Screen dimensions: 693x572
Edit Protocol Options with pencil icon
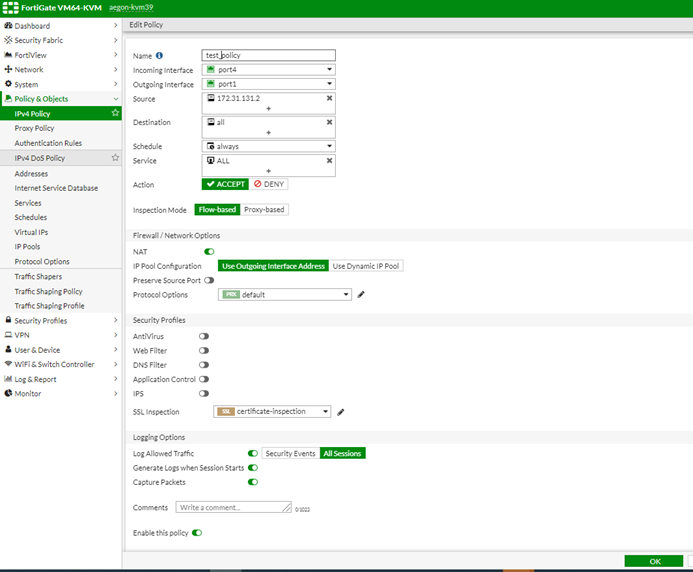[361, 294]
